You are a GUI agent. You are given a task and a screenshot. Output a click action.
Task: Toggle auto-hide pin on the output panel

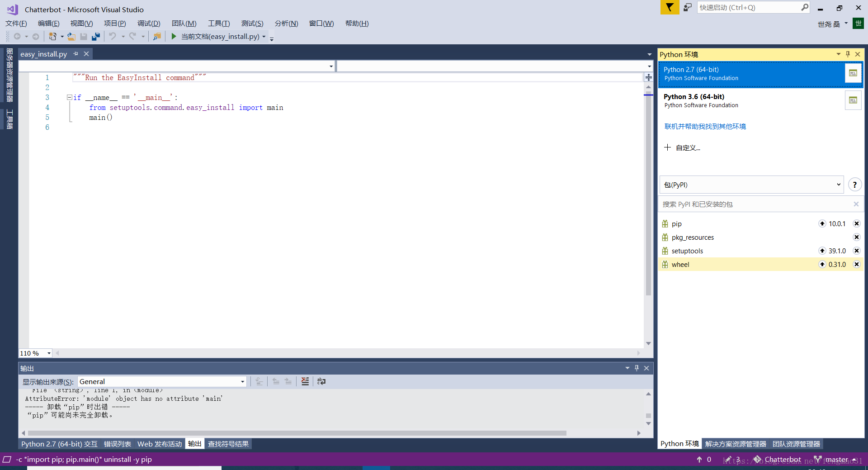click(x=637, y=368)
